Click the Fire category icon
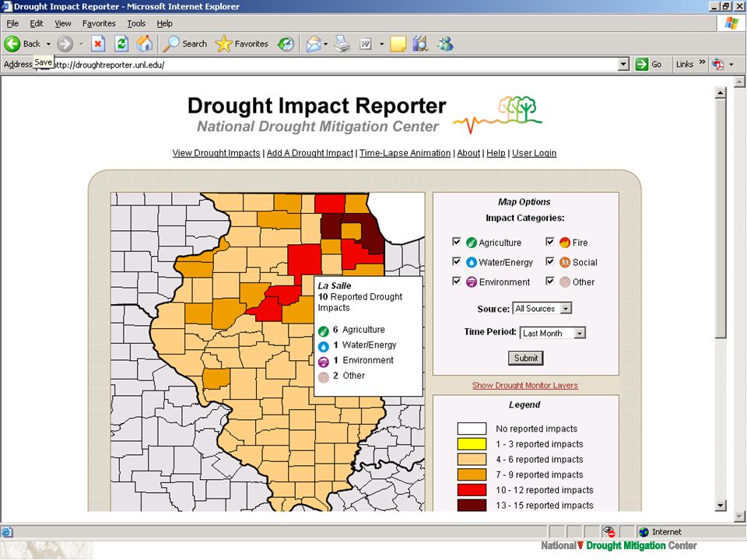This screenshot has height=560, width=747. click(x=565, y=243)
